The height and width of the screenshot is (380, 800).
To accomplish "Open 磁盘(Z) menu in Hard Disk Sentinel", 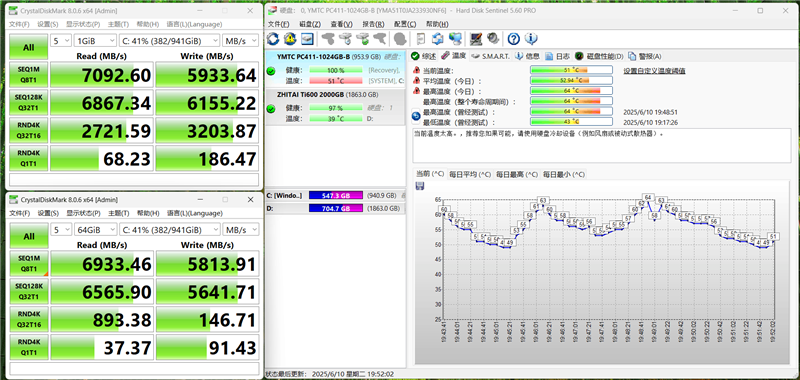I will tap(310, 24).
